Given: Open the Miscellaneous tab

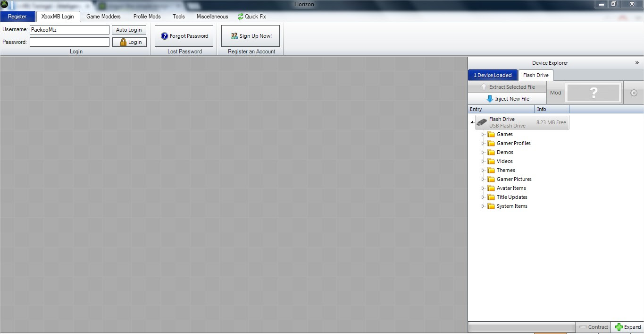Looking at the screenshot, I should (212, 17).
